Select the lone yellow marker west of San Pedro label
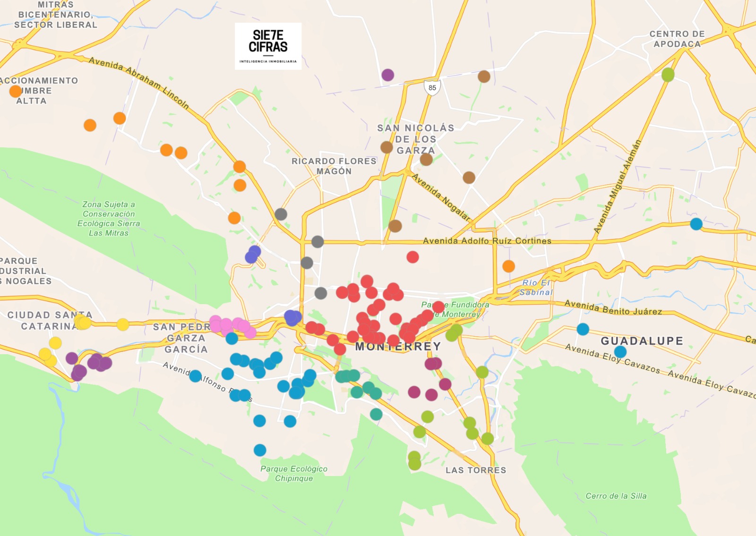Screen dimensions: 756x536 pyautogui.click(x=123, y=324)
